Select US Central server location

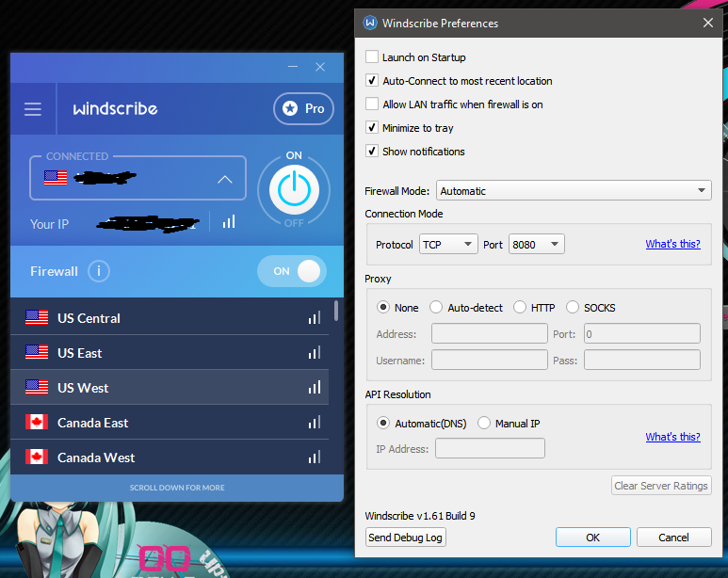point(170,317)
